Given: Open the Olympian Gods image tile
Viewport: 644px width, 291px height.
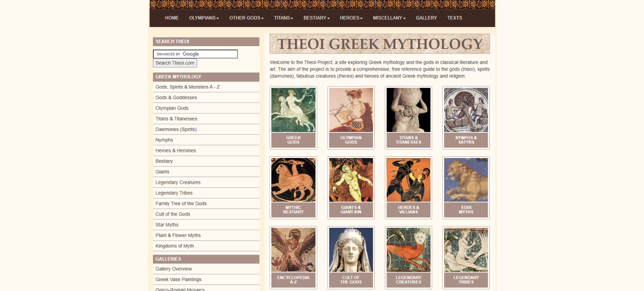Looking at the screenshot, I should (x=351, y=117).
